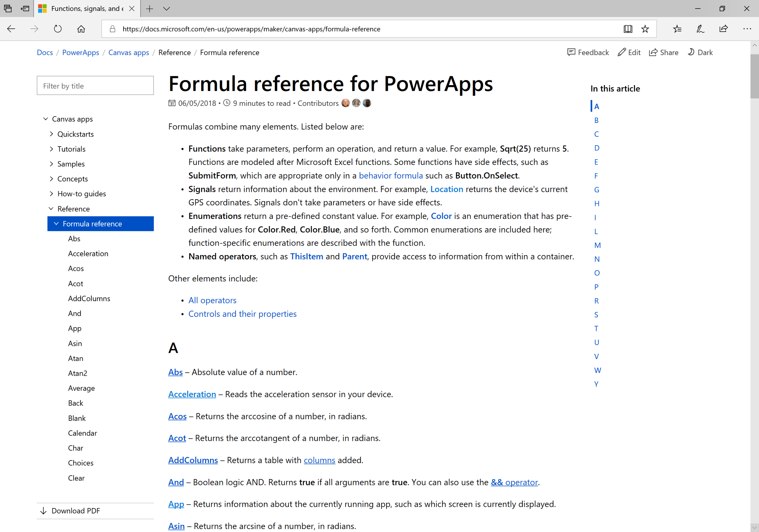Open the behavior formula link

(391, 176)
